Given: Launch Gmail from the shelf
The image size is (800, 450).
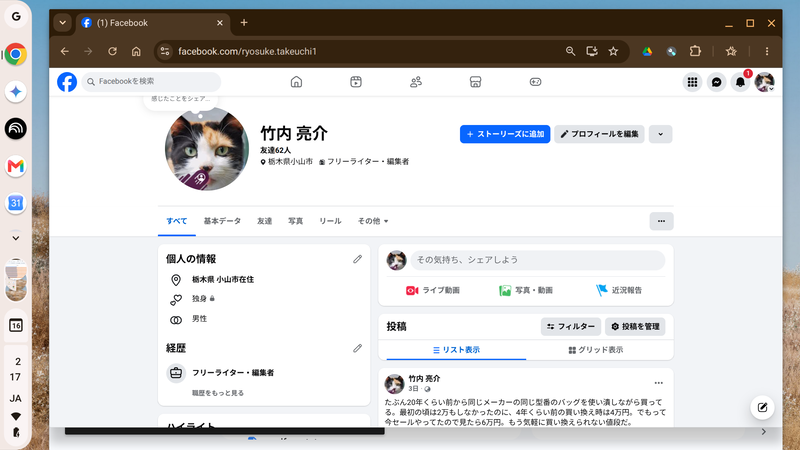Looking at the screenshot, I should click(x=16, y=166).
